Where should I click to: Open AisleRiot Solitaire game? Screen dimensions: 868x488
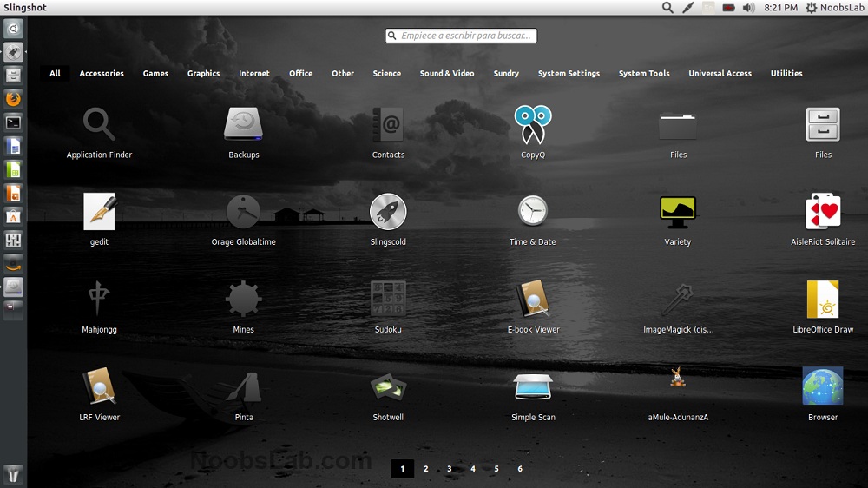[x=823, y=210]
